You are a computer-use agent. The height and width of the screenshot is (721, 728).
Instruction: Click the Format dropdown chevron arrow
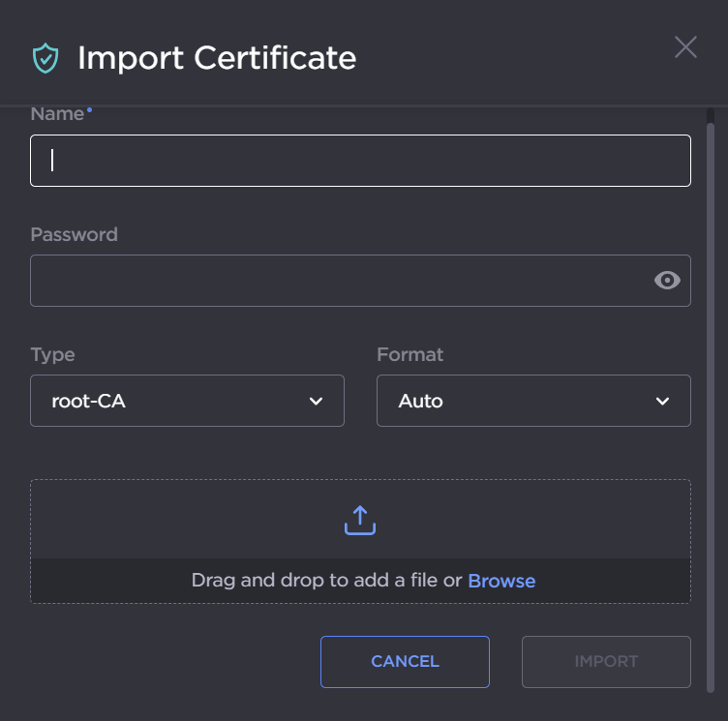coord(662,401)
